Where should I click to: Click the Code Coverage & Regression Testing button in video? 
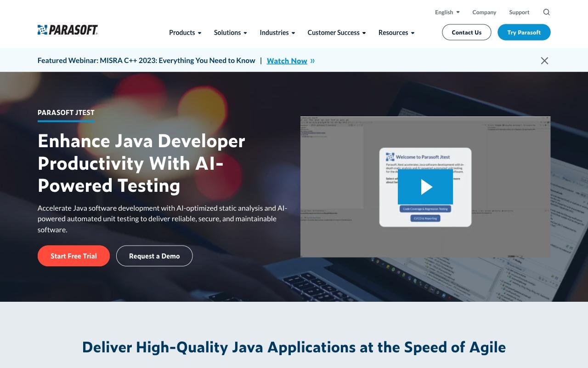coord(425,209)
